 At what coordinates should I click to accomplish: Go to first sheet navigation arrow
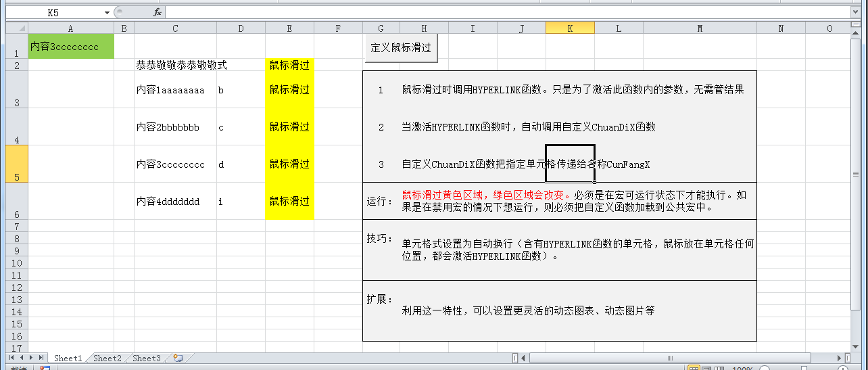point(11,358)
